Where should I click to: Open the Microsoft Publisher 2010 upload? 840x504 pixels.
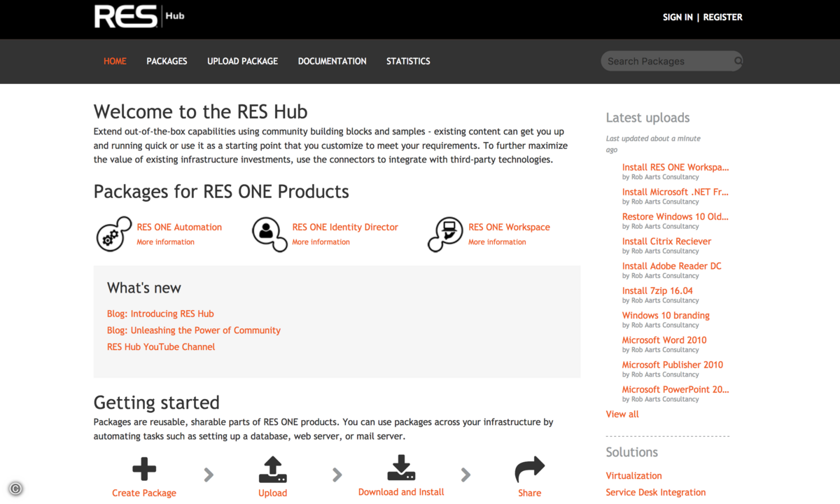click(673, 365)
